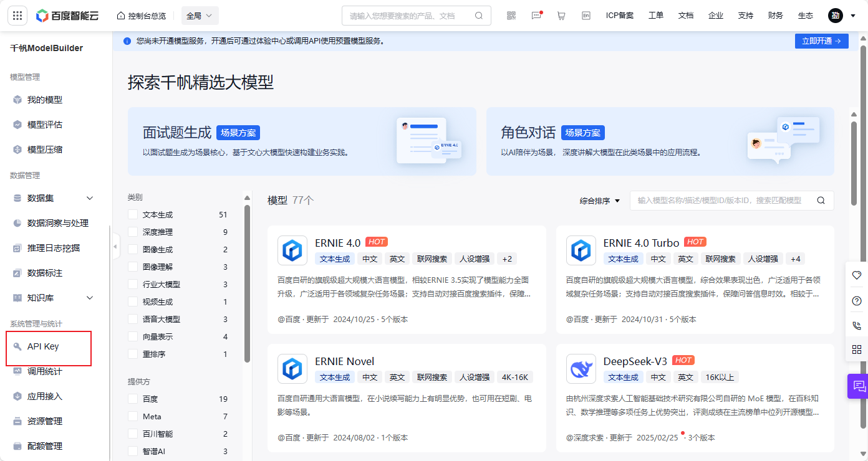This screenshot has height=461, width=868.
Task: Click the 资源管理 sidebar icon
Action: (x=17, y=421)
